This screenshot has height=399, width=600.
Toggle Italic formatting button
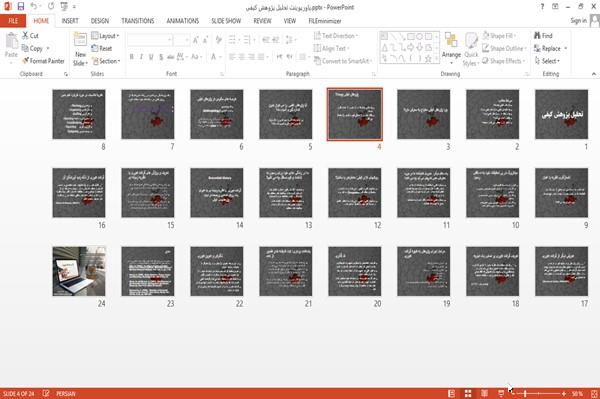click(x=141, y=57)
